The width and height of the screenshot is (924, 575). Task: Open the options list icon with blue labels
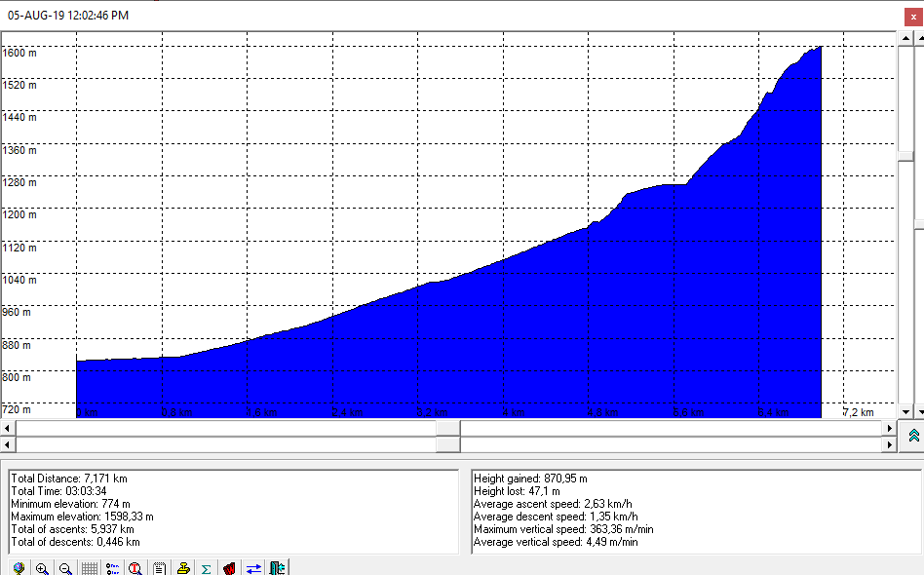coord(112,568)
